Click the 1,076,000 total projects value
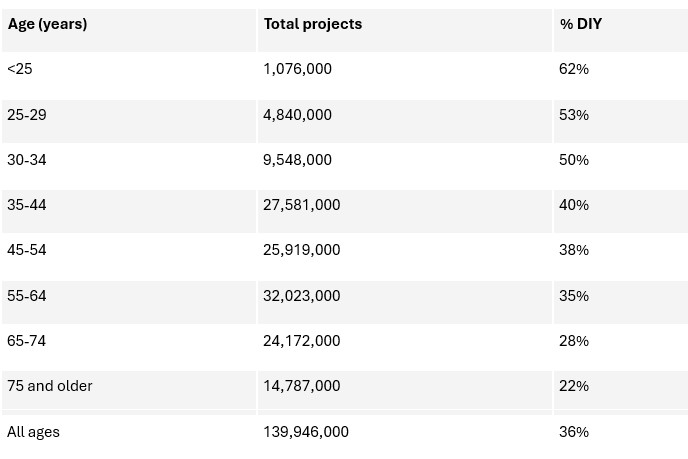The image size is (688, 459). tap(297, 70)
